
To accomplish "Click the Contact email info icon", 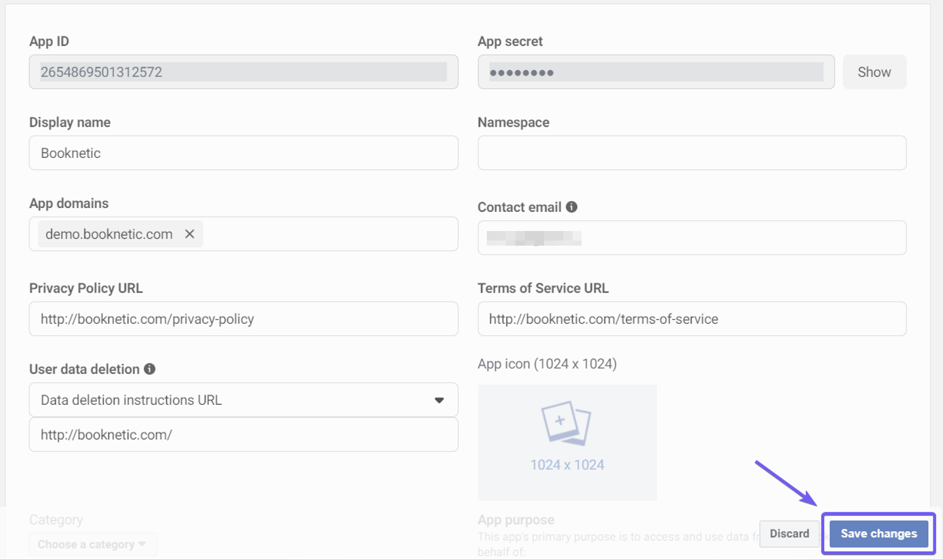I will click(x=571, y=207).
